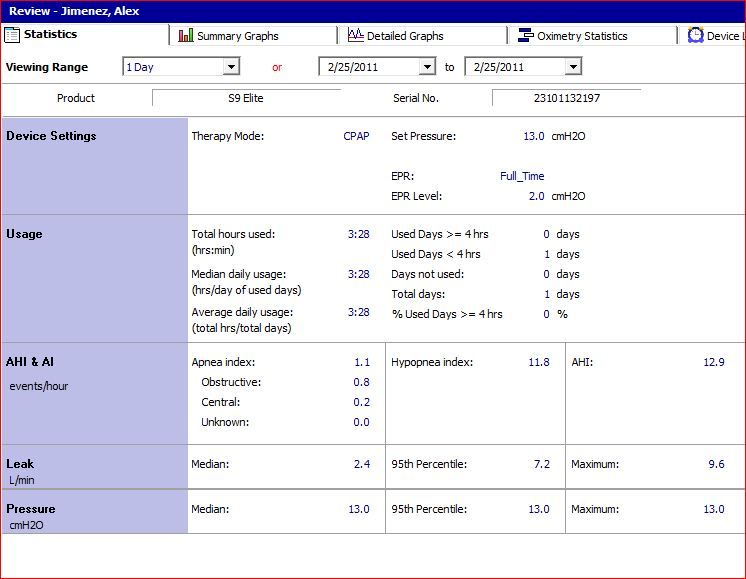Click the Leak section header
746x579 pixels.
(20, 464)
